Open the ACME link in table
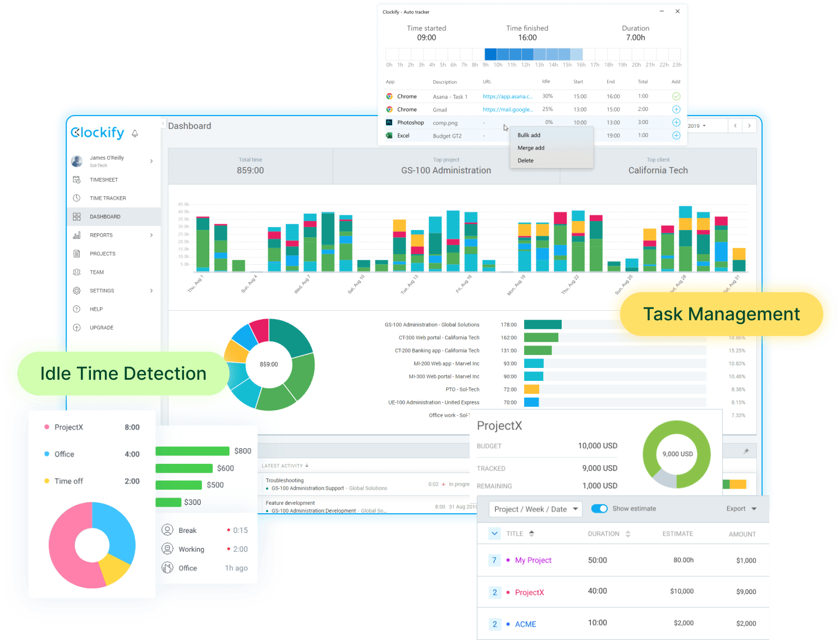This screenshot has width=840, height=640. (526, 624)
